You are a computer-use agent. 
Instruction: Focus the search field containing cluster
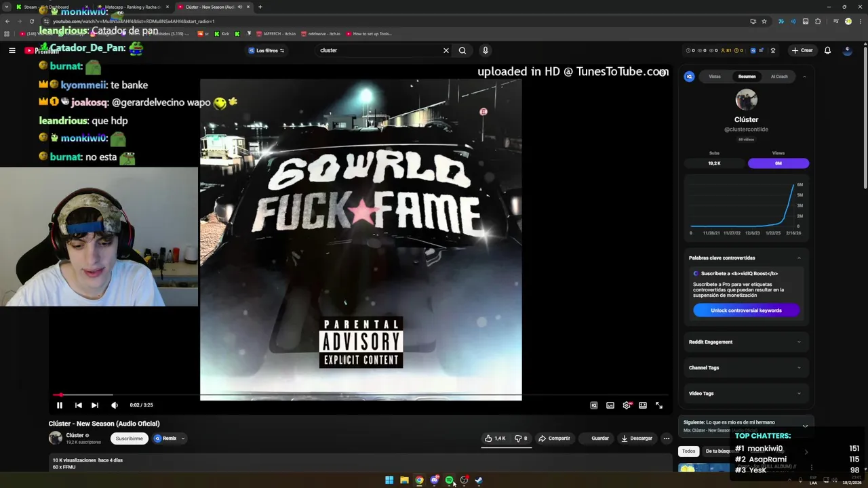[x=378, y=50]
